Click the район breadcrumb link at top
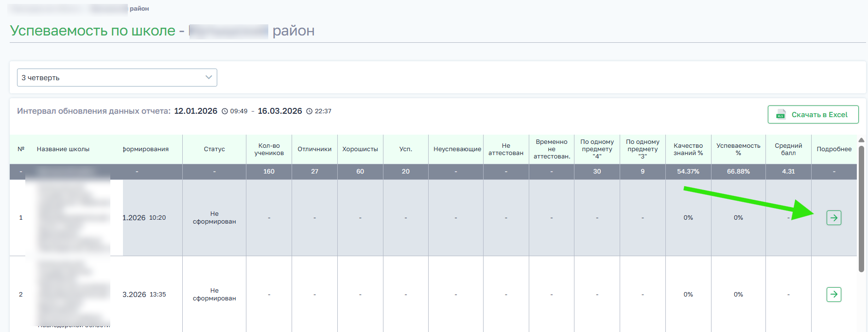Screen dimensions: 868x332 [139, 9]
